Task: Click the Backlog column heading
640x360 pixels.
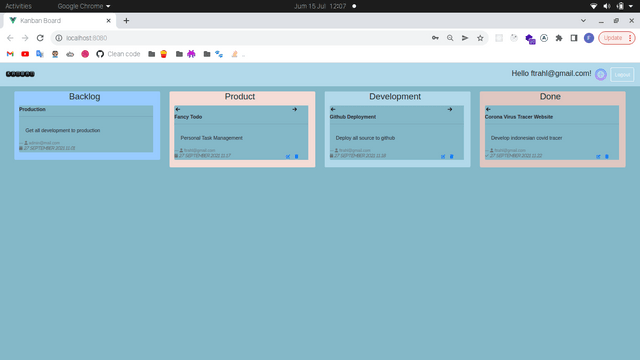Action: pos(84,97)
